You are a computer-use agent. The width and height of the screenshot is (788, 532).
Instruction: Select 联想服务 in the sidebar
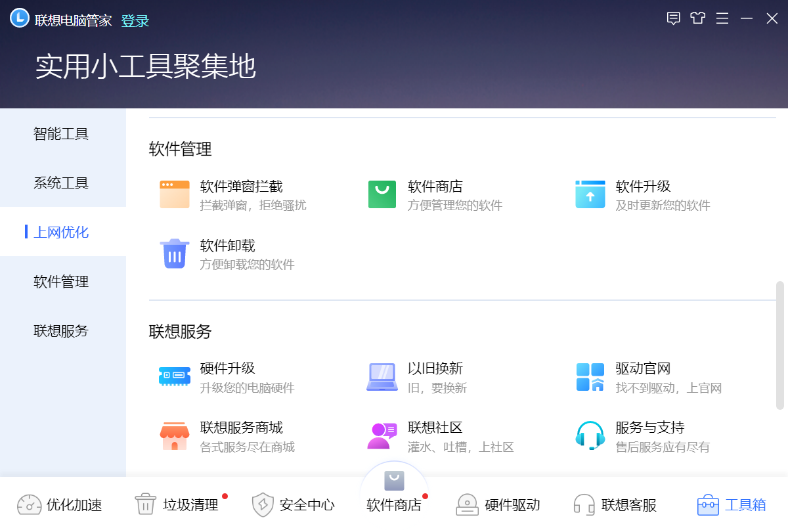pyautogui.click(x=63, y=330)
